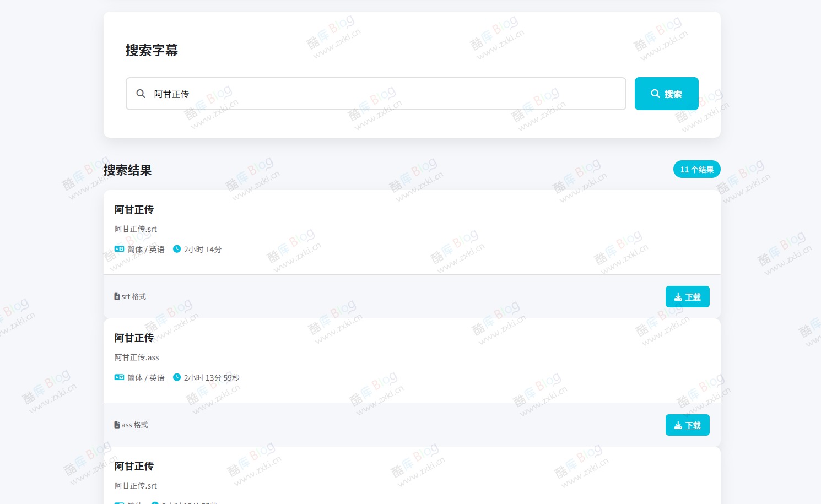
Task: Click the 简体 / 英语 label in first result
Action: pos(146,250)
